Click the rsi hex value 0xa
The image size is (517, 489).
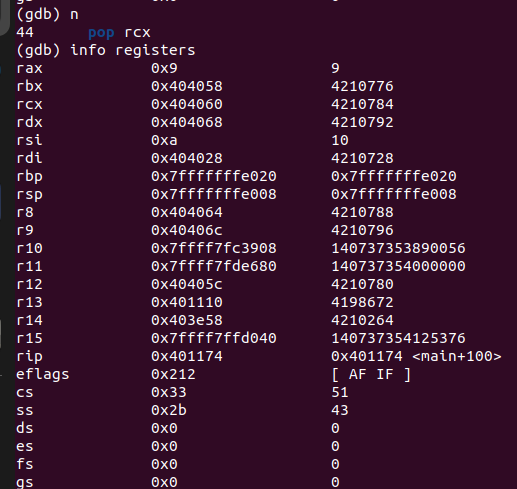164,140
